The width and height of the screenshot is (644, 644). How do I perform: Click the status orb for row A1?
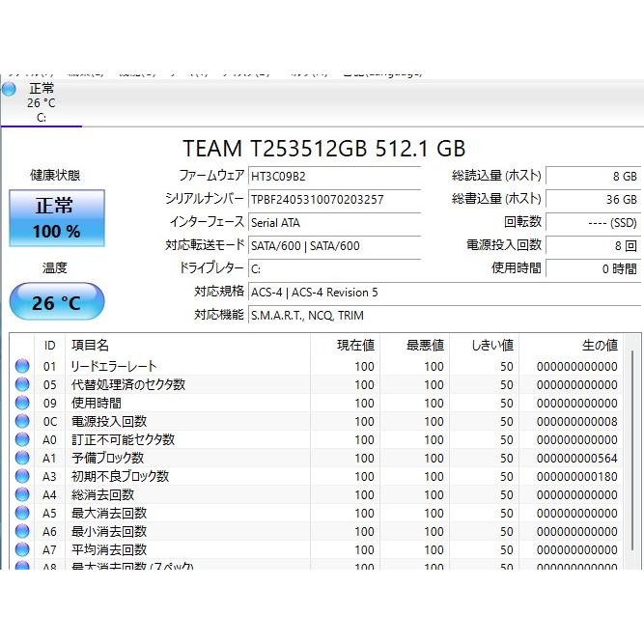tap(22, 458)
